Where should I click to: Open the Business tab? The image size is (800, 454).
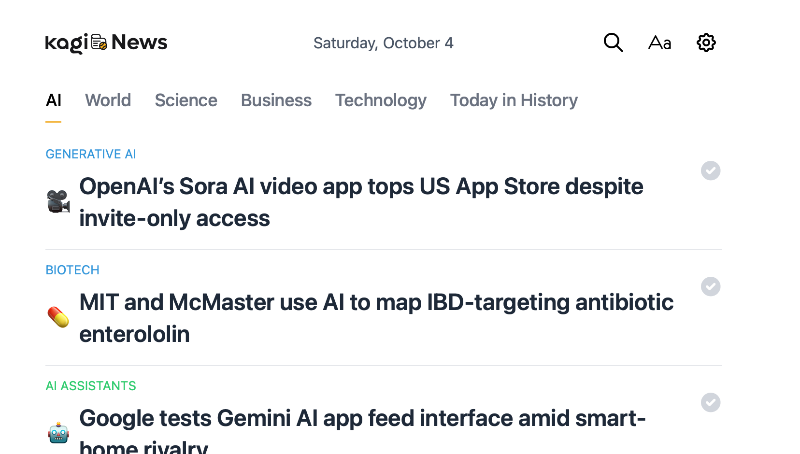[276, 100]
